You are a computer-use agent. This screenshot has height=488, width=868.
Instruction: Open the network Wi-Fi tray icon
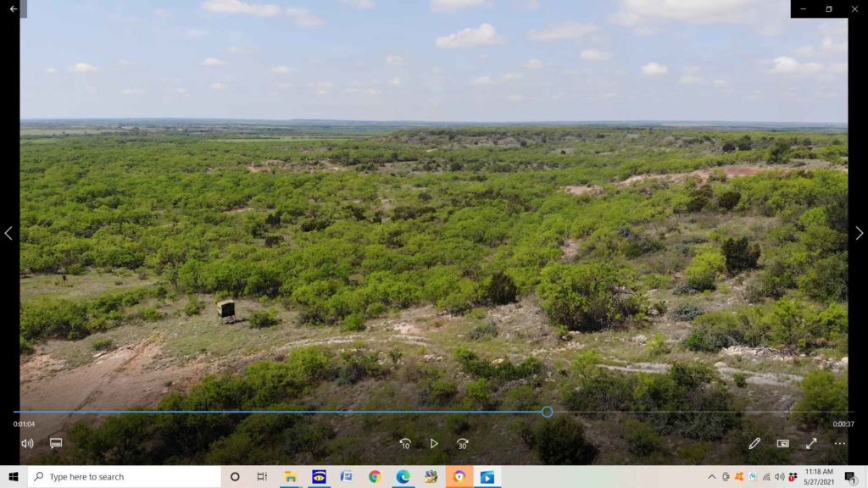point(766,476)
